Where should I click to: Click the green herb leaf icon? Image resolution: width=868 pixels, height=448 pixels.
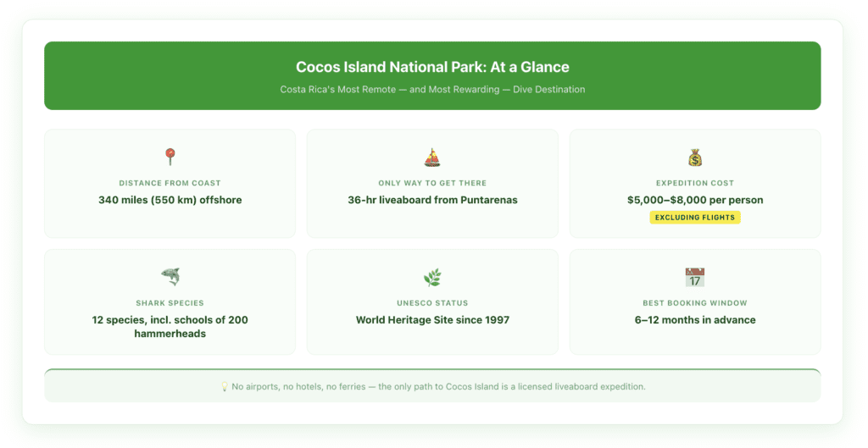point(432,277)
